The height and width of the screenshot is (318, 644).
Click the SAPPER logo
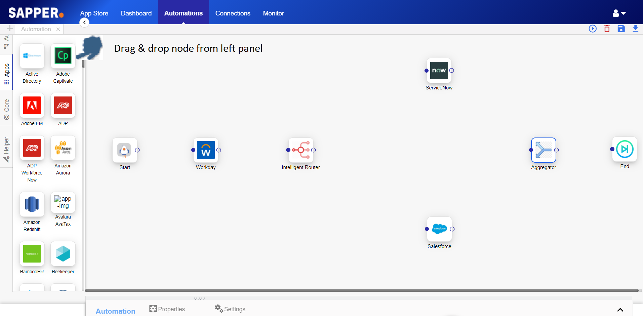pyautogui.click(x=36, y=13)
